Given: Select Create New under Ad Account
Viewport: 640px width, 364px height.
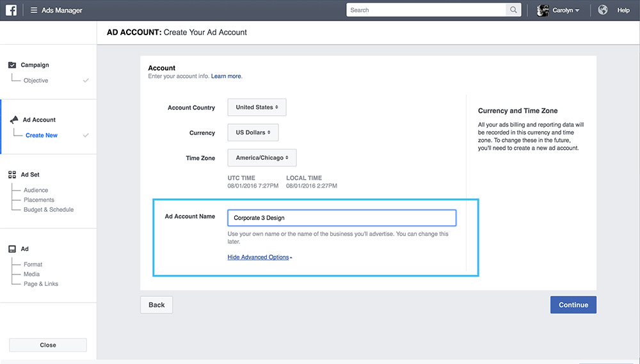Looking at the screenshot, I should tap(42, 135).
